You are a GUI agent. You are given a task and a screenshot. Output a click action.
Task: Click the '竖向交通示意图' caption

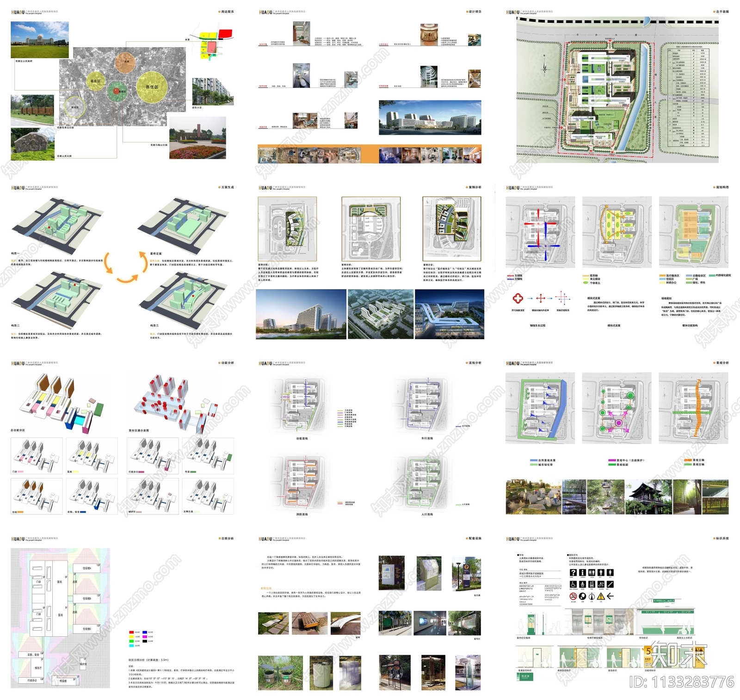pyautogui.click(x=139, y=430)
